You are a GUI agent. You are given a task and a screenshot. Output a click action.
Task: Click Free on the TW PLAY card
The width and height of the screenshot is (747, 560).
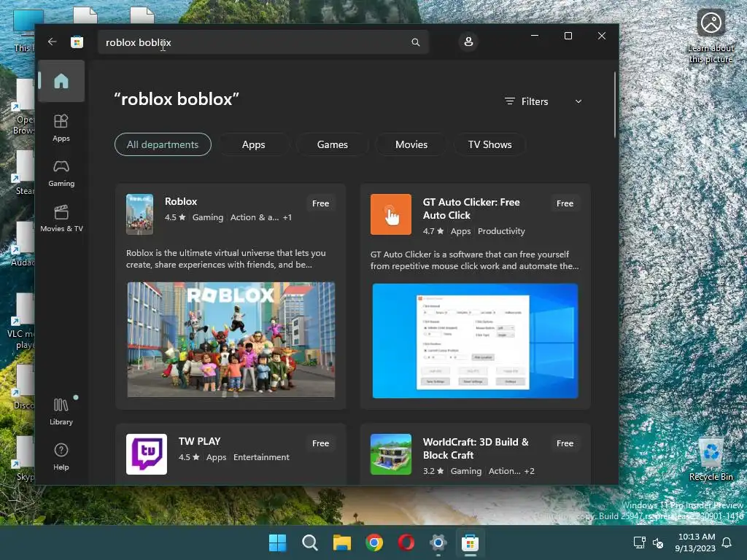click(321, 443)
